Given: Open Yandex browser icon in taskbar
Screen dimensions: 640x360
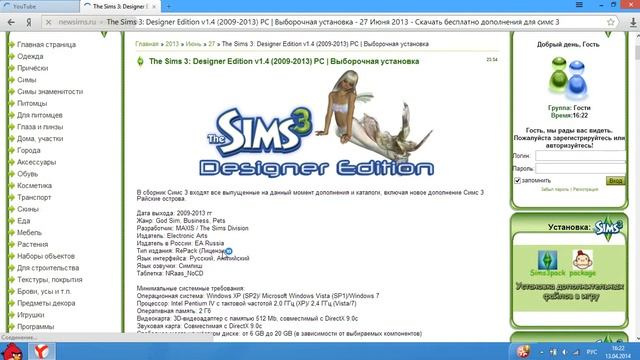Looking at the screenshot, I should (x=41, y=351).
